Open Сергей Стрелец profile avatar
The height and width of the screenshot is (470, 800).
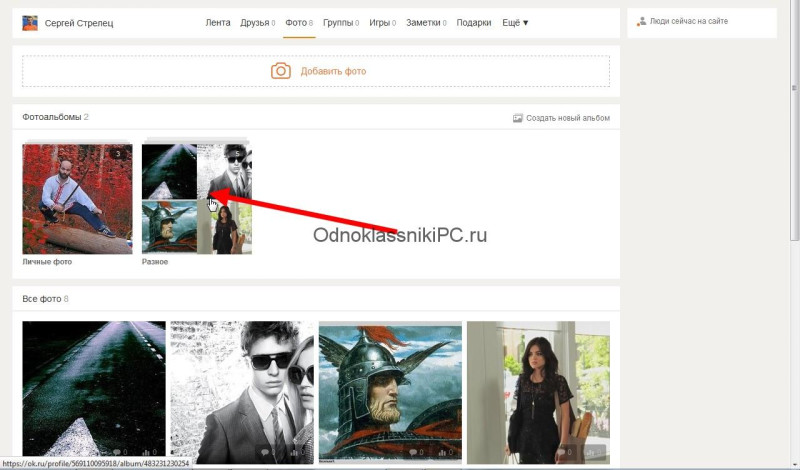tap(30, 23)
